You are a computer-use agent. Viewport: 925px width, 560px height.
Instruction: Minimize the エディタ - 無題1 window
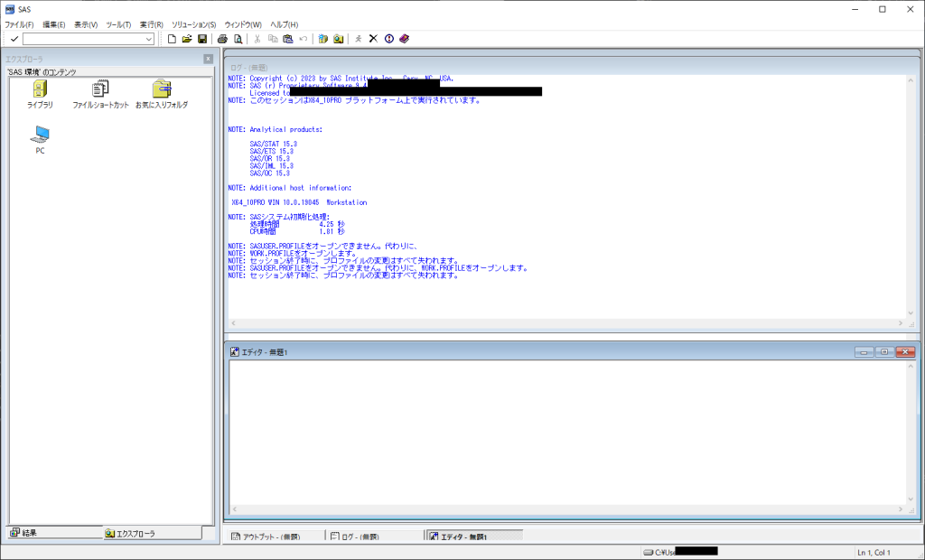click(x=864, y=352)
